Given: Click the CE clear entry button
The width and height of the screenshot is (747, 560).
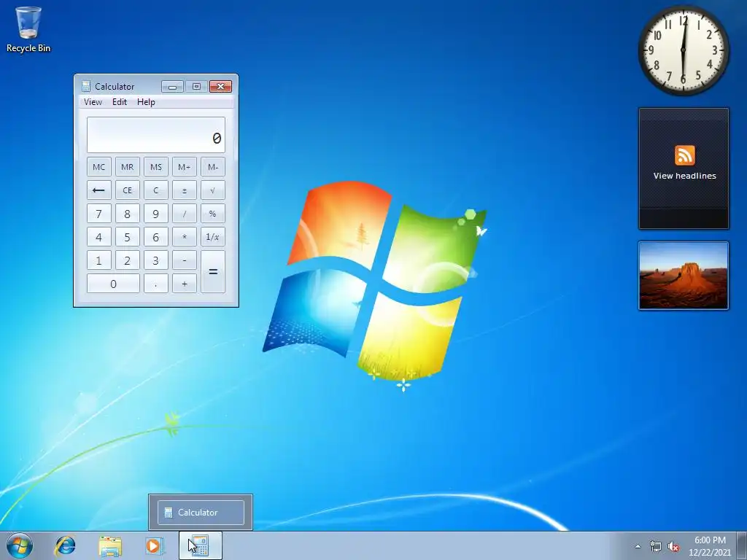Looking at the screenshot, I should pyautogui.click(x=127, y=190).
